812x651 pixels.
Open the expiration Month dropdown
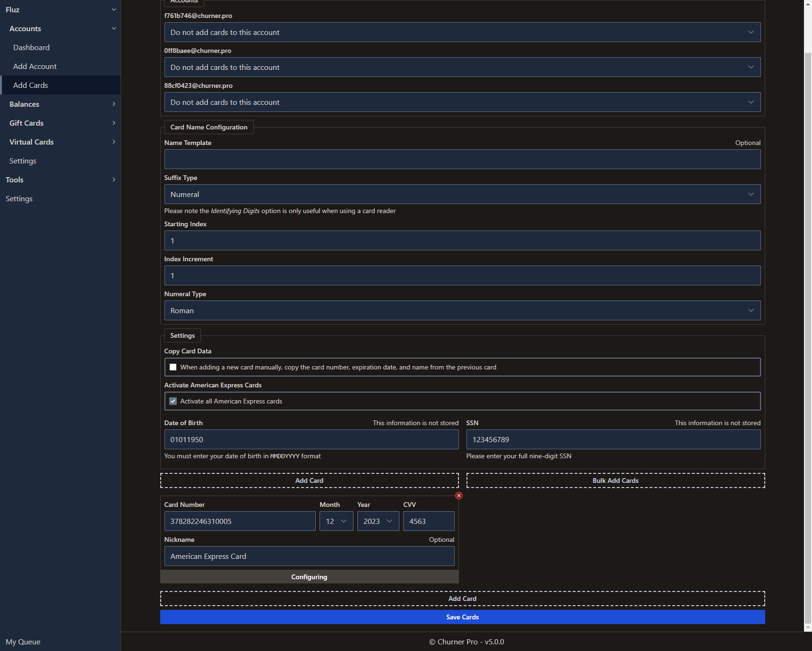pos(336,521)
